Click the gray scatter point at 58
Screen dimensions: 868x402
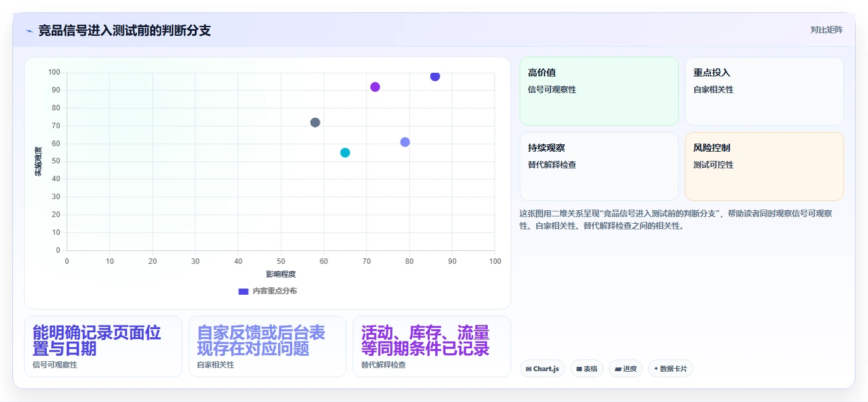coord(315,123)
